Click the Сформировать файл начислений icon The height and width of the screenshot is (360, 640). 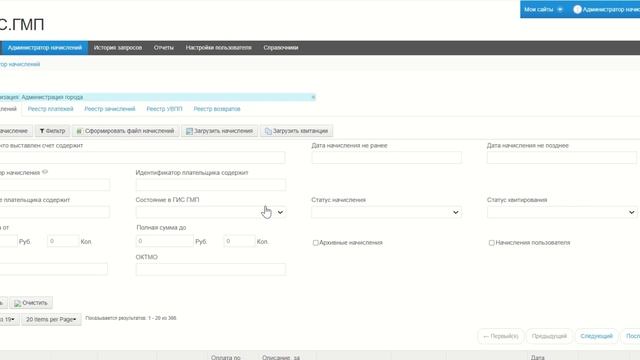point(79,131)
